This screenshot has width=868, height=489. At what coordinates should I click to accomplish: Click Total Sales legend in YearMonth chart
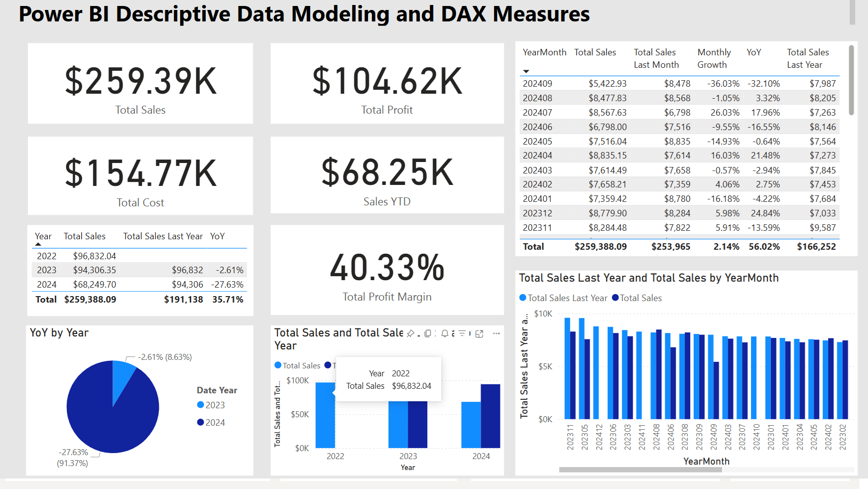pos(637,298)
